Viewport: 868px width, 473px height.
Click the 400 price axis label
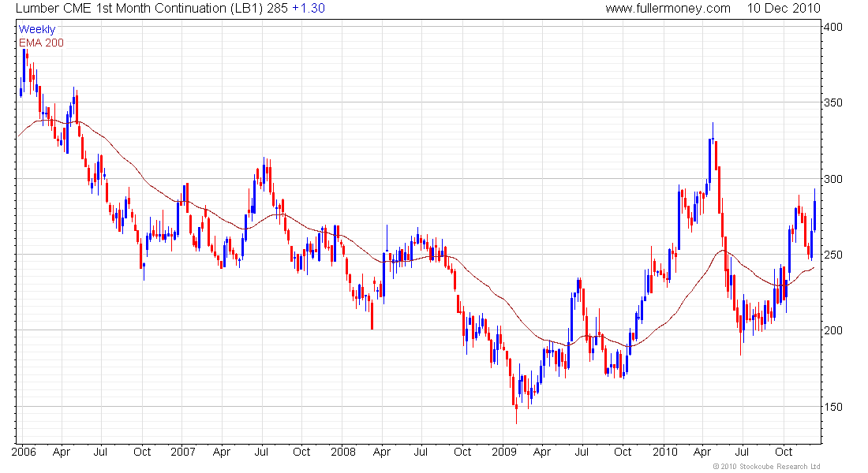tap(835, 28)
